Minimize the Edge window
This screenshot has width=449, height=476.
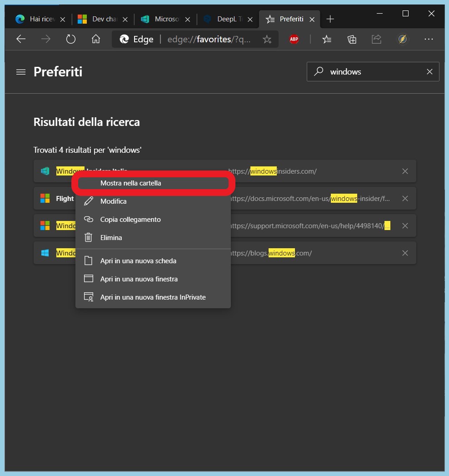tap(379, 13)
